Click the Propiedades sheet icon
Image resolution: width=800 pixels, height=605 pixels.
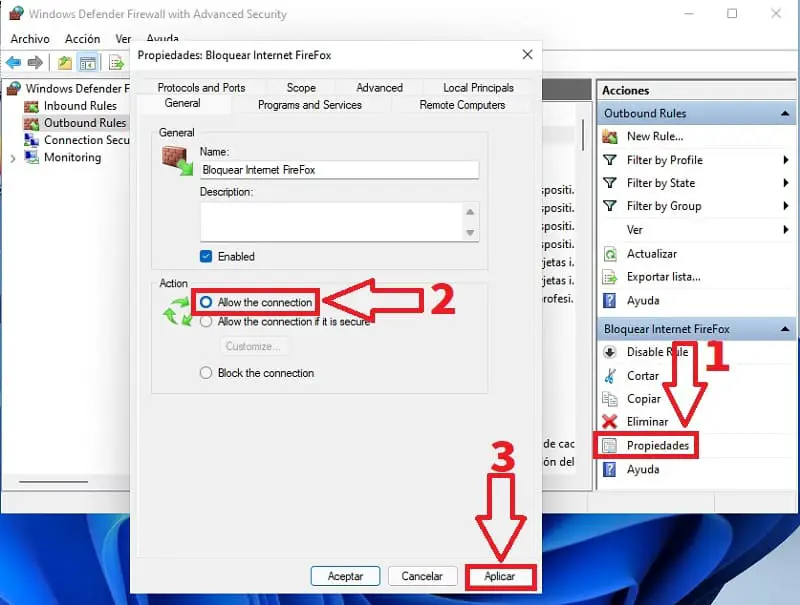(610, 445)
